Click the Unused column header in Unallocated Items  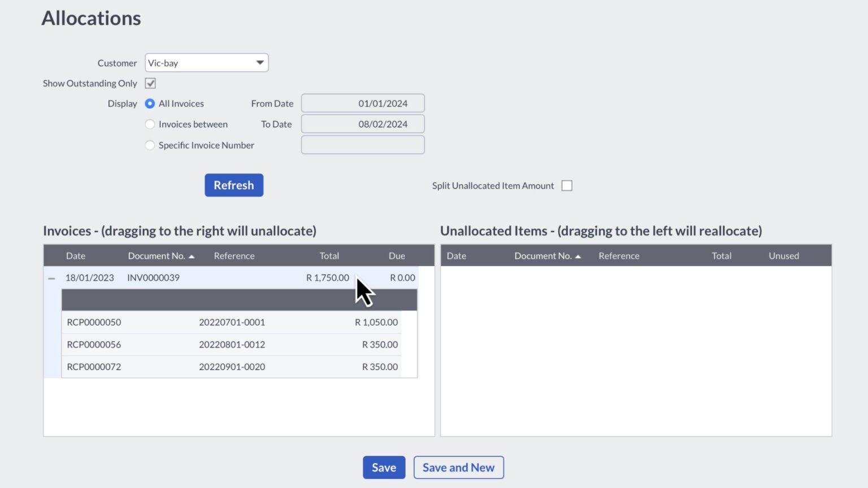783,255
